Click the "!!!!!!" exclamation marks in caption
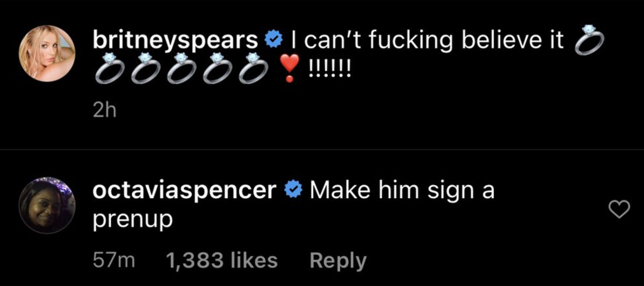The image size is (644, 286). (x=330, y=68)
